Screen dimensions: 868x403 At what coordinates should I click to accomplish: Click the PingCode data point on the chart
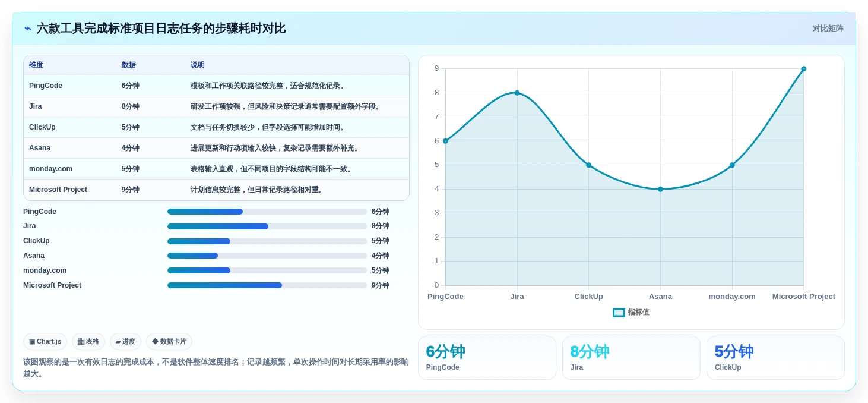445,141
